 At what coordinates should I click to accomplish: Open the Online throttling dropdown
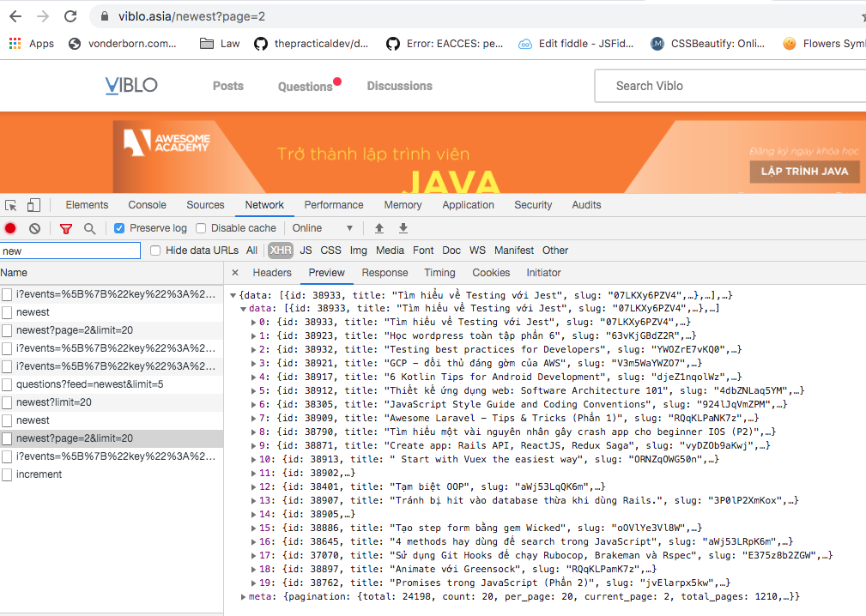point(323,228)
